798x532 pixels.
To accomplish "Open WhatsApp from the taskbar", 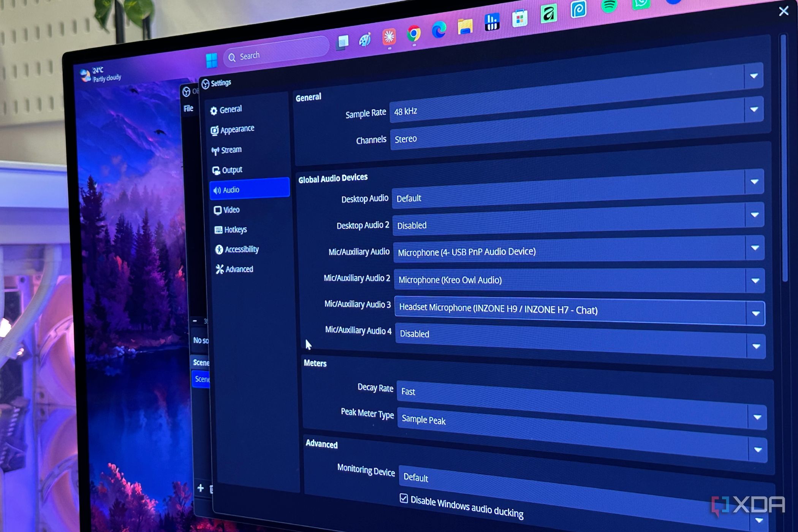I will pyautogui.click(x=641, y=4).
